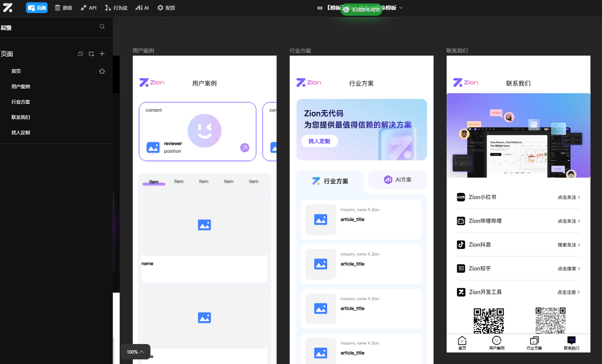Select the 行业方案 page in the list
Screen dimensions: 602x364
[x=21, y=102]
